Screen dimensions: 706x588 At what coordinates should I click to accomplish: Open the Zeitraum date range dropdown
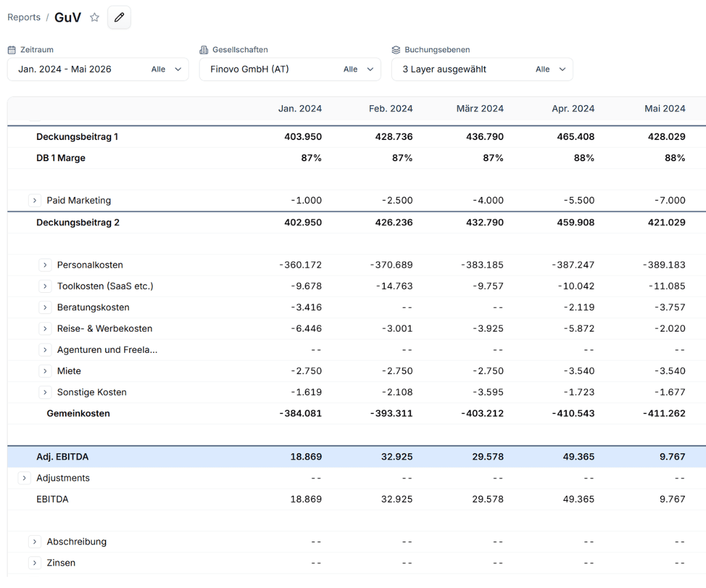click(x=98, y=69)
